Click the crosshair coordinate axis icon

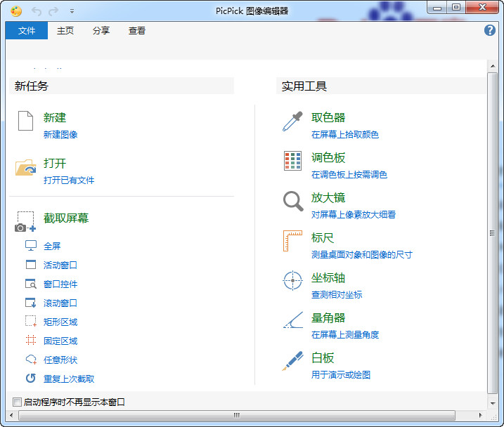coord(292,281)
